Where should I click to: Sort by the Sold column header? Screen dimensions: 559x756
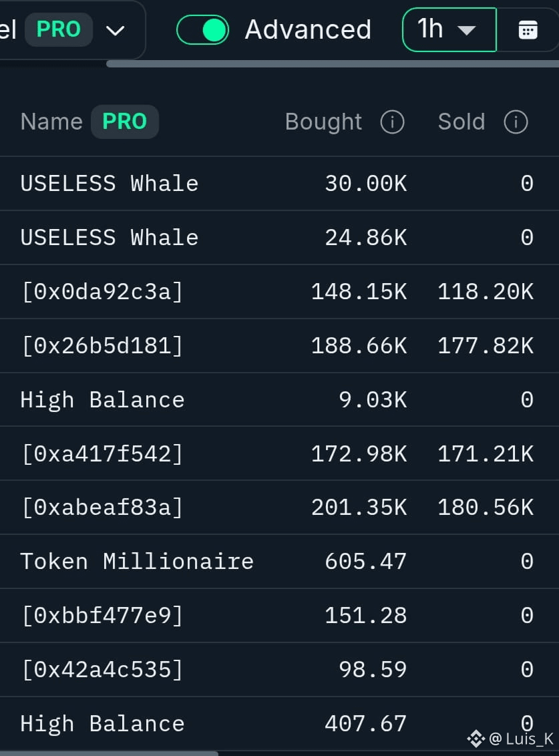(x=461, y=122)
